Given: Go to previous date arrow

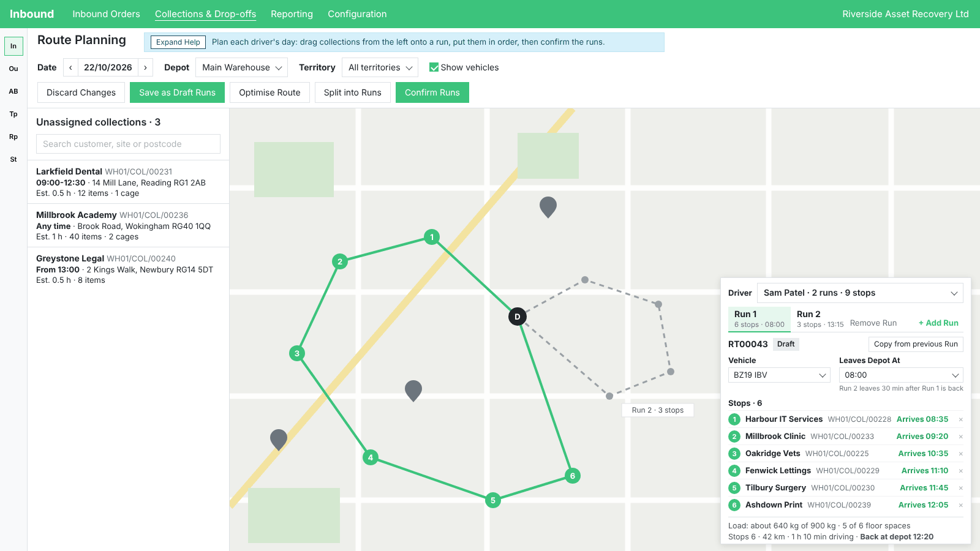Looking at the screenshot, I should tap(70, 67).
